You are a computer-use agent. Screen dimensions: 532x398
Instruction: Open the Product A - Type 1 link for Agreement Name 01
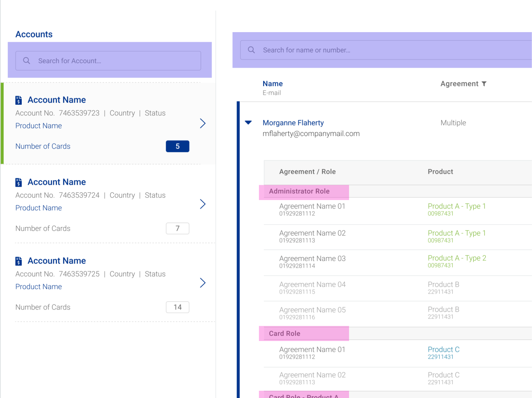point(456,206)
